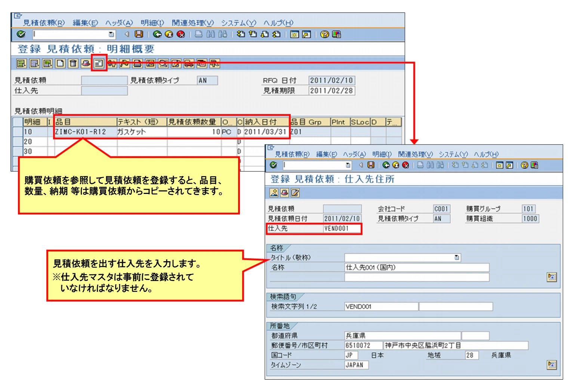This screenshot has height=392, width=577.
Task: Open the タイトル(敬称) dropdown list
Action: (457, 257)
